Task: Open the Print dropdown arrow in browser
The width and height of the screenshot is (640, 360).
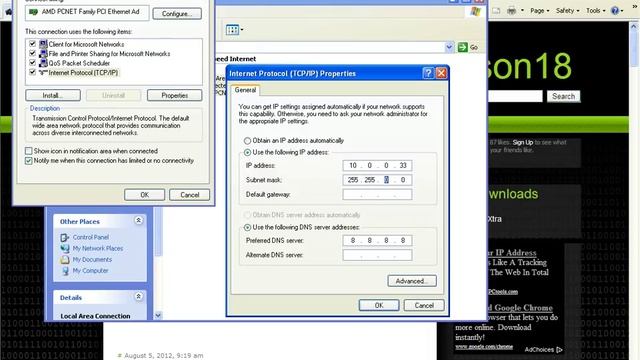Action: click(522, 11)
